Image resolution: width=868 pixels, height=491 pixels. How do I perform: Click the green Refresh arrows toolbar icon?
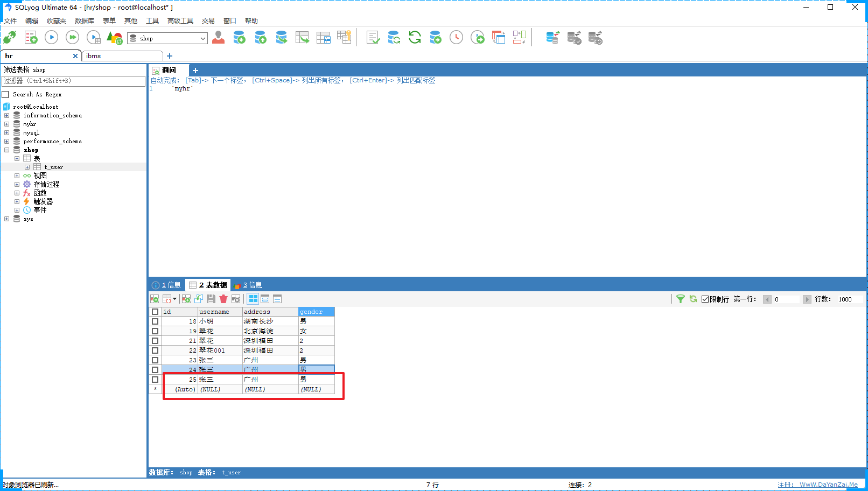(415, 38)
